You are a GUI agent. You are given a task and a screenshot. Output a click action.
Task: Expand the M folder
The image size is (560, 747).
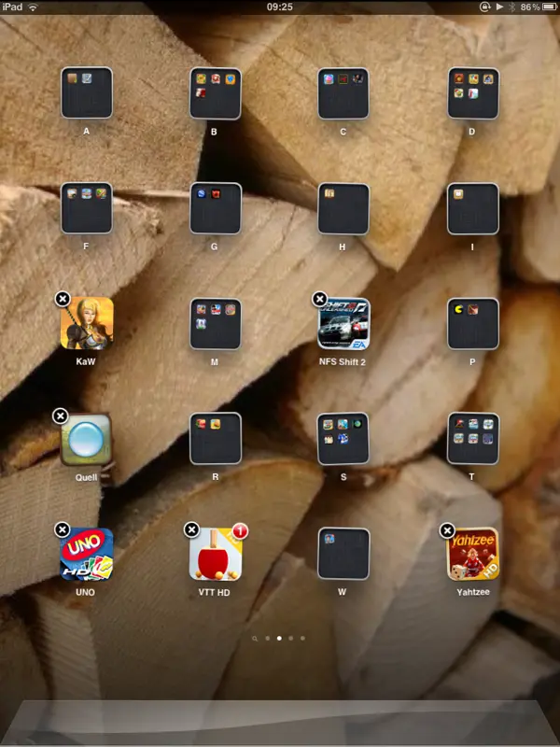pos(216,324)
